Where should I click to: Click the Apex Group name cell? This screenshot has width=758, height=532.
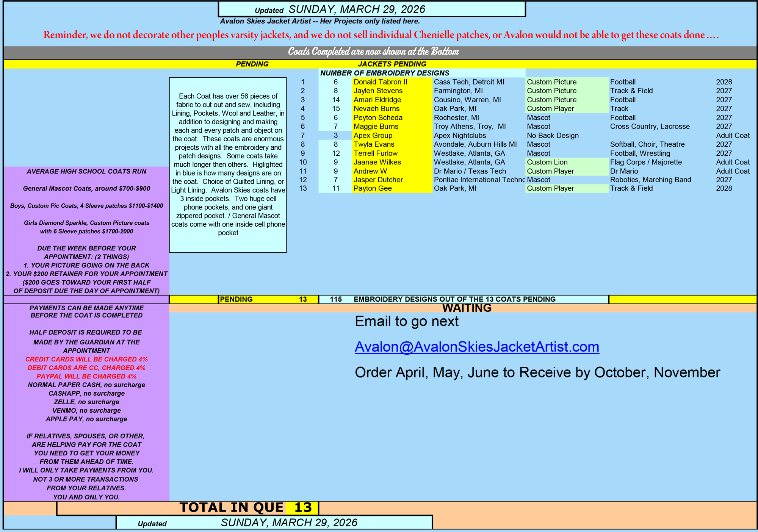(373, 136)
